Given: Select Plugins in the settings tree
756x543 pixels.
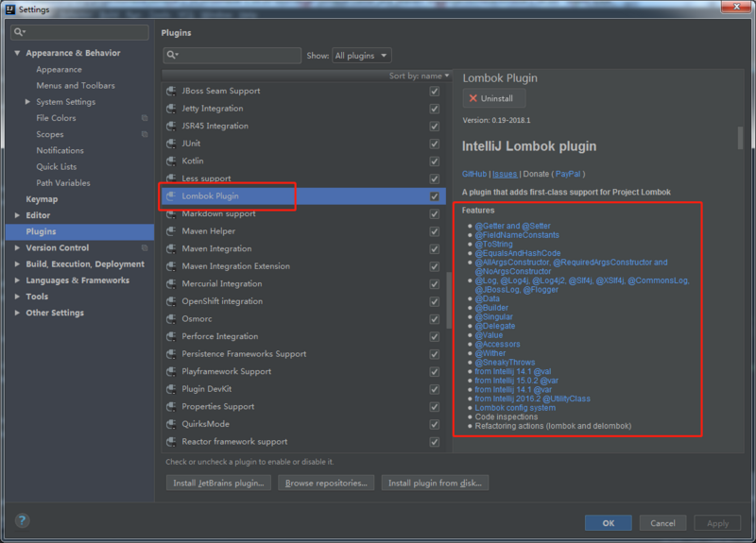Looking at the screenshot, I should [79, 231].
